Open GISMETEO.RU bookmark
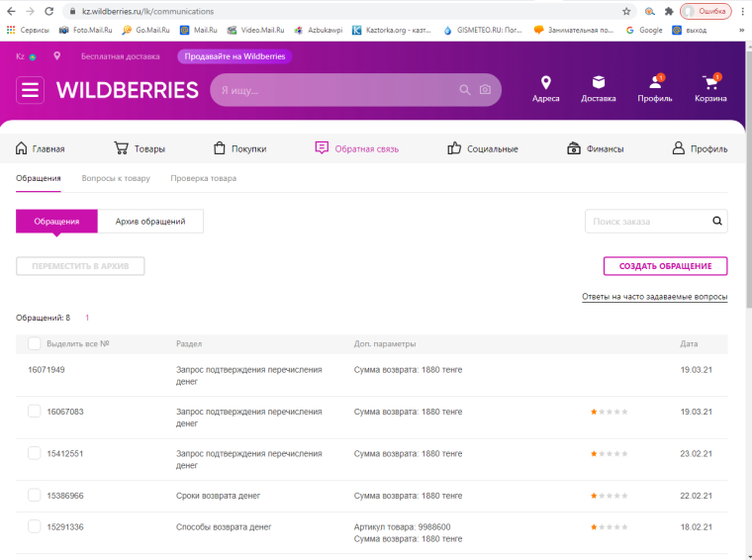 pyautogui.click(x=483, y=30)
